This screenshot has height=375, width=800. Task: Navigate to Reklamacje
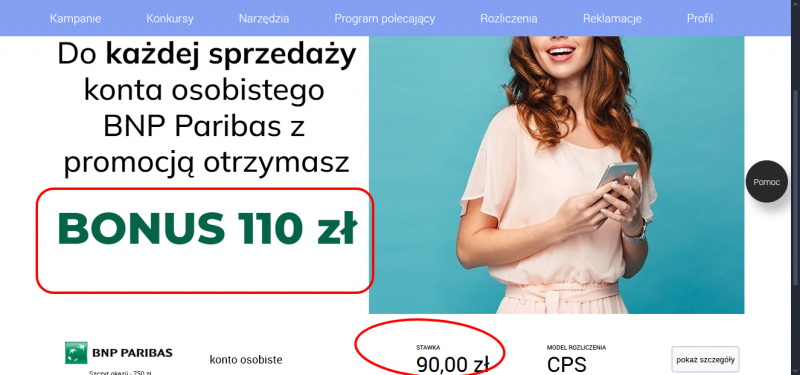[x=612, y=19]
